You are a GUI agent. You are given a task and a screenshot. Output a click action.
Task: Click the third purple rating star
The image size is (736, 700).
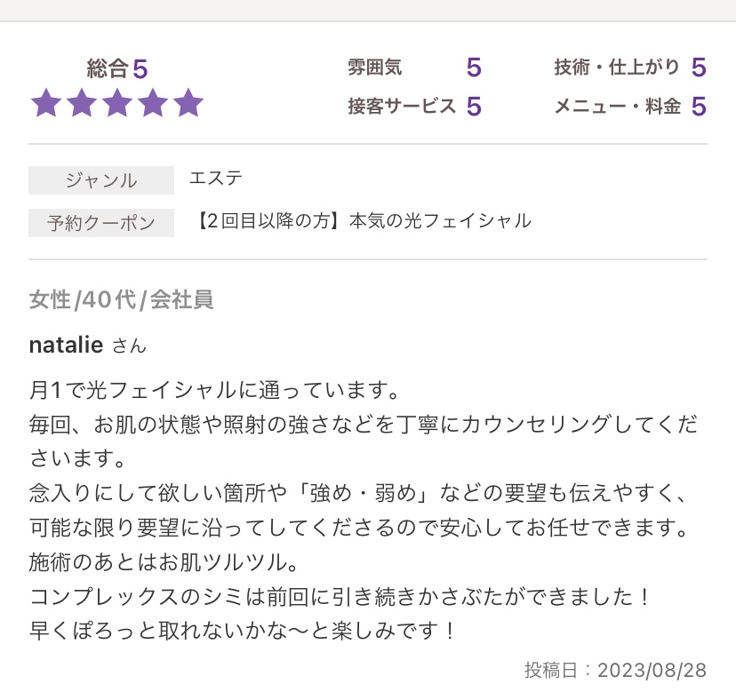[x=117, y=103]
